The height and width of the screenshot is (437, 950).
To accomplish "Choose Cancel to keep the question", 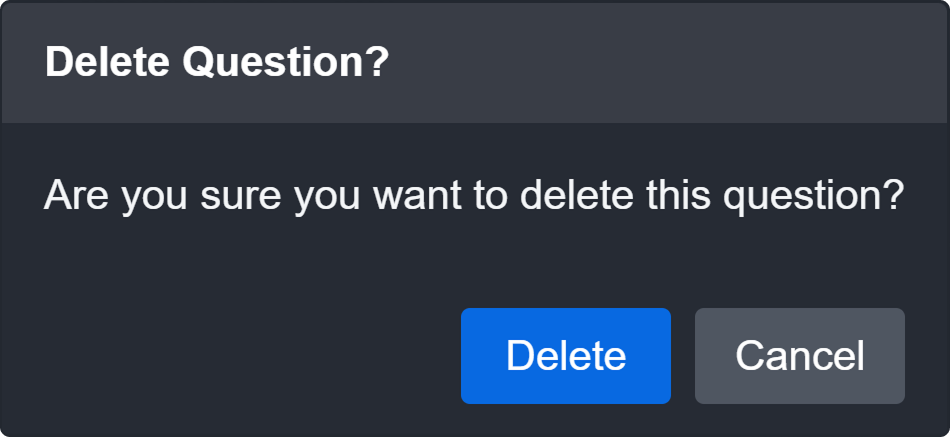I will click(799, 356).
